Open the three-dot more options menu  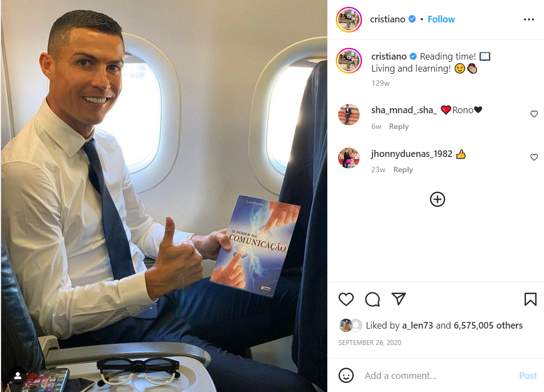coord(529,20)
